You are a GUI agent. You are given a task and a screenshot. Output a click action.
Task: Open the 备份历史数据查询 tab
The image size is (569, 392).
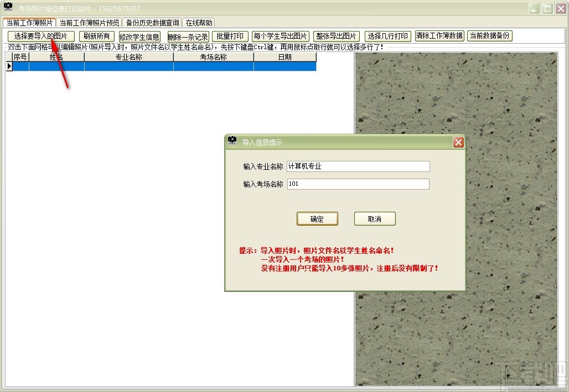pyautogui.click(x=149, y=23)
